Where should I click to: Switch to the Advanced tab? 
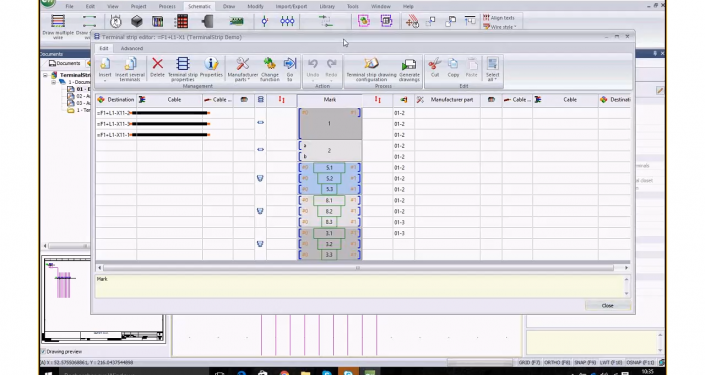(x=132, y=48)
